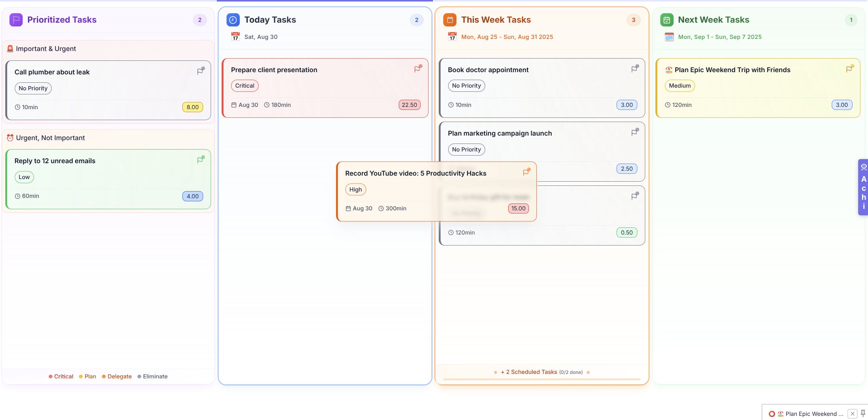
Task: Collapse the Important & Urgent section header
Action: click(46, 49)
